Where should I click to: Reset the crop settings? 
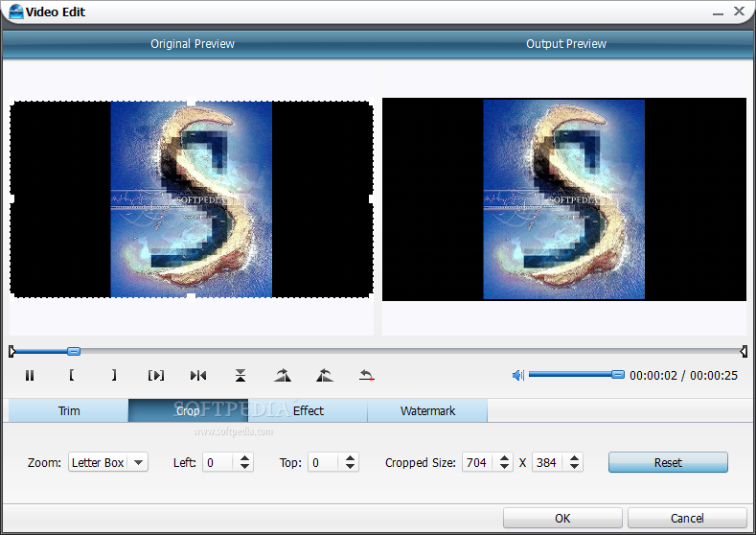click(x=668, y=462)
